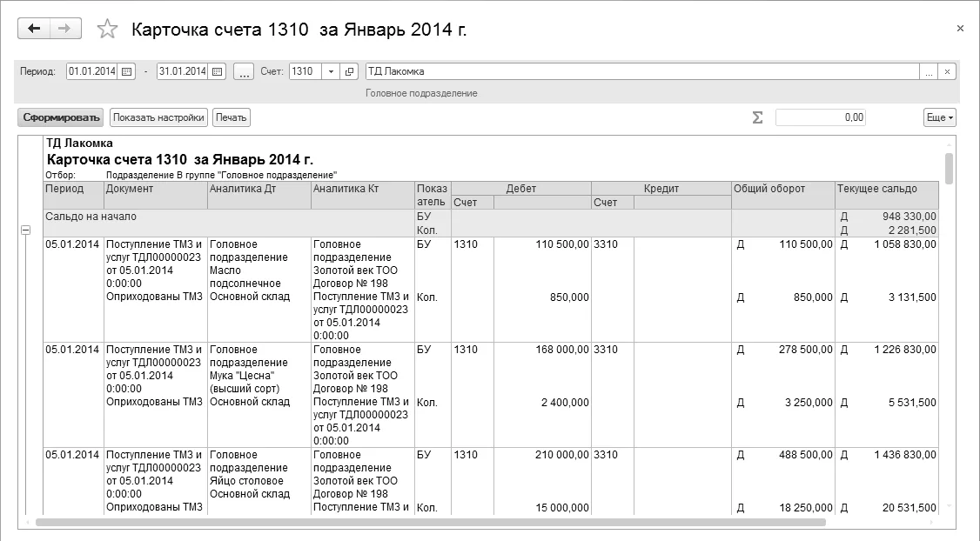Expand the account 1310 dropdown list
Image resolution: width=980 pixels, height=541 pixels.
332,72
